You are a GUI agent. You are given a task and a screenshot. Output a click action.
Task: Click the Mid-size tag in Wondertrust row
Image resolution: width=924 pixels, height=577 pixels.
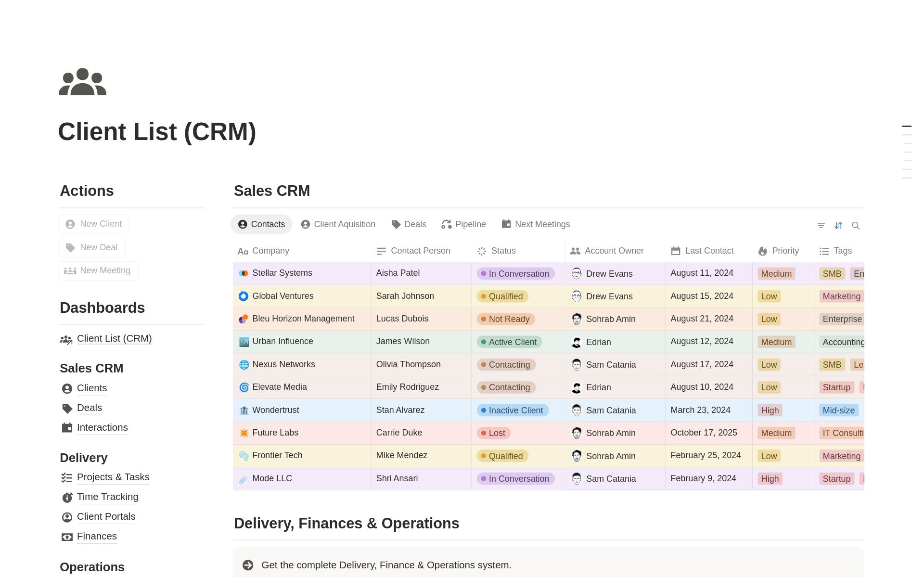coord(839,410)
